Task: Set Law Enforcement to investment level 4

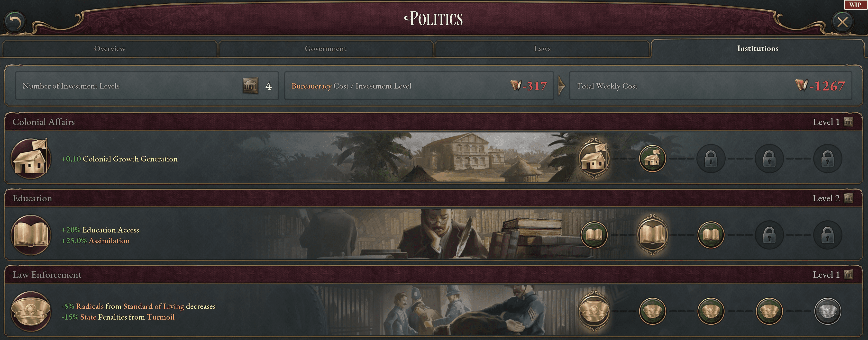Action: [x=769, y=311]
